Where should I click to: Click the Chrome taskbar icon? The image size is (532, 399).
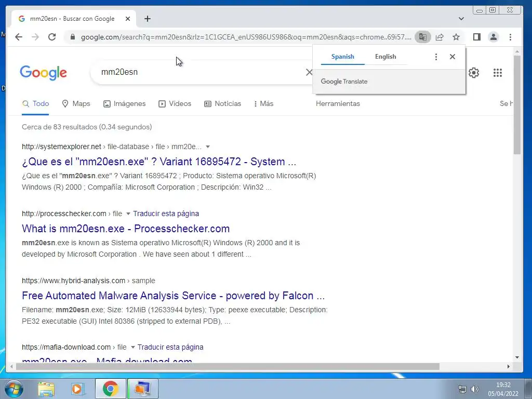click(111, 389)
